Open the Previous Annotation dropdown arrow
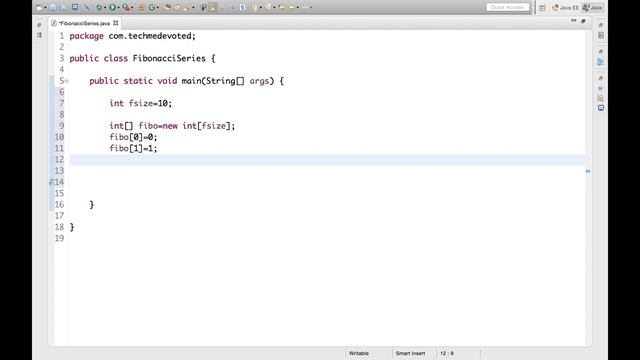Viewport: 640px width, 360px height. 274,7
